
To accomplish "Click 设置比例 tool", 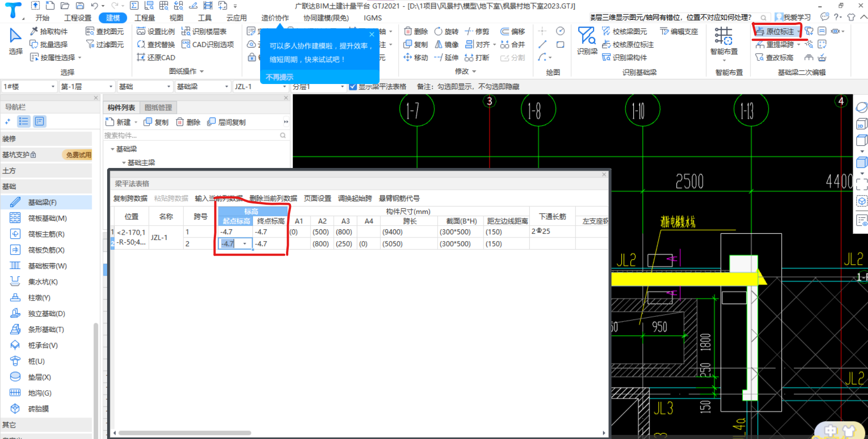I will [x=156, y=31].
